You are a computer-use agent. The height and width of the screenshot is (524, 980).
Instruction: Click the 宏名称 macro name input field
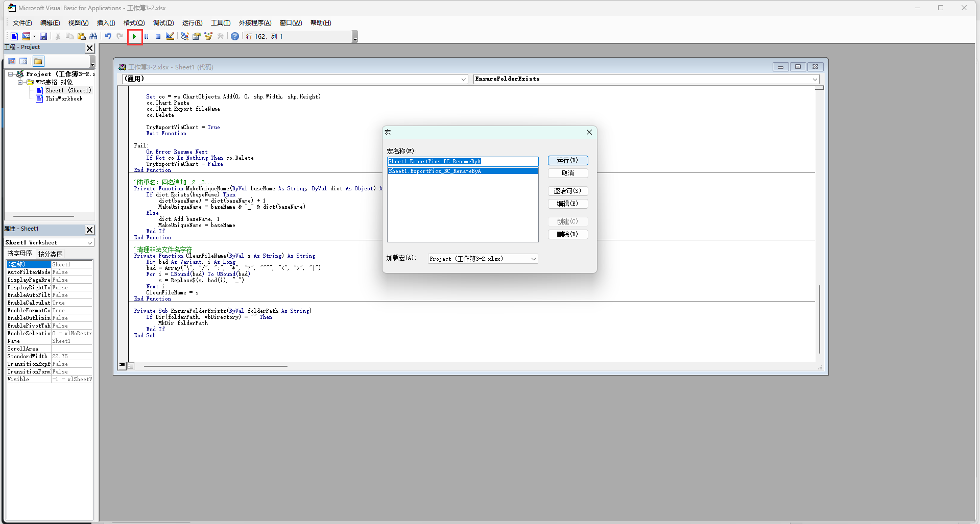pos(462,162)
